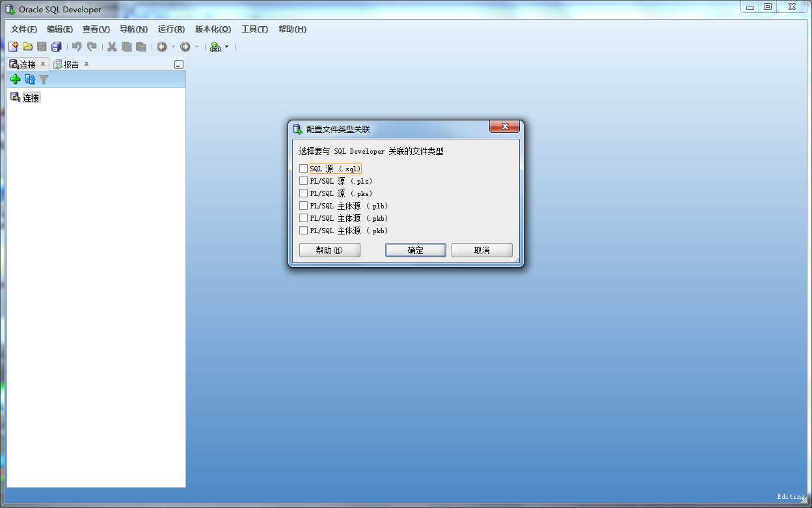Screen dimensions: 812x508
Task: Click the database icon in dialog title bar
Action: [x=297, y=129]
